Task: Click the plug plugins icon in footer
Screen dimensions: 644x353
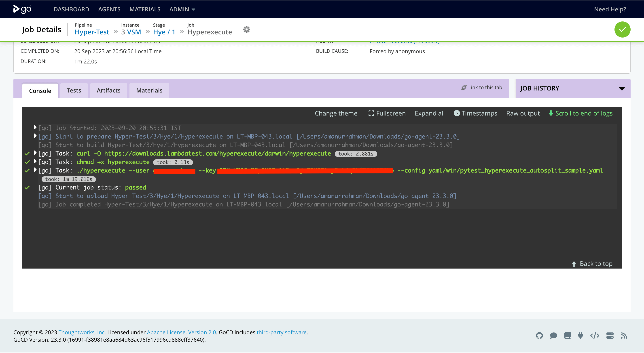Action: [x=580, y=336]
